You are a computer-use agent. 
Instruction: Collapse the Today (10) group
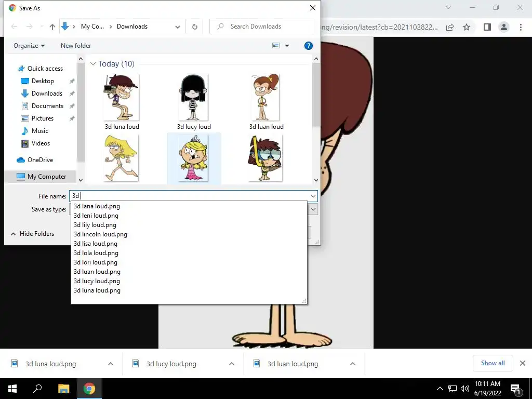[93, 64]
